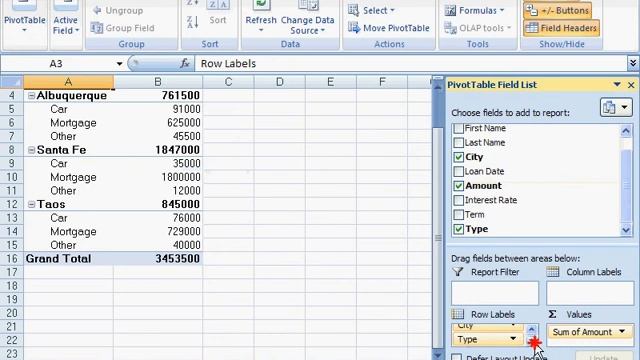
Task: Open the Name Box dropdown arrow
Action: (119, 64)
